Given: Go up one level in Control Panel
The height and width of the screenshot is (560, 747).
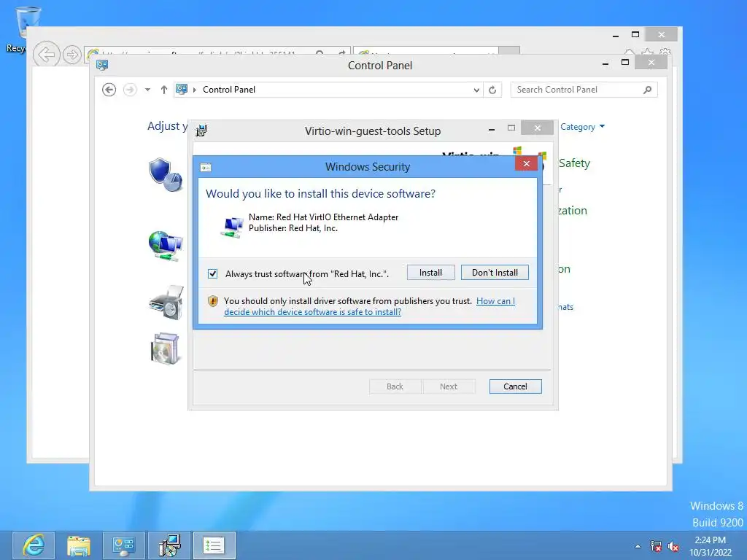Looking at the screenshot, I should pos(164,90).
